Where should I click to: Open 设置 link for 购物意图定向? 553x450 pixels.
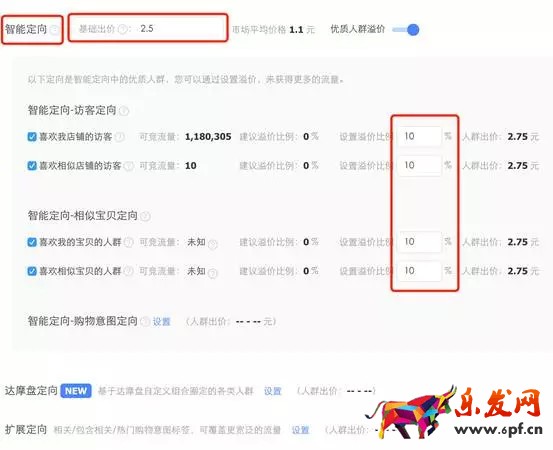tap(162, 322)
